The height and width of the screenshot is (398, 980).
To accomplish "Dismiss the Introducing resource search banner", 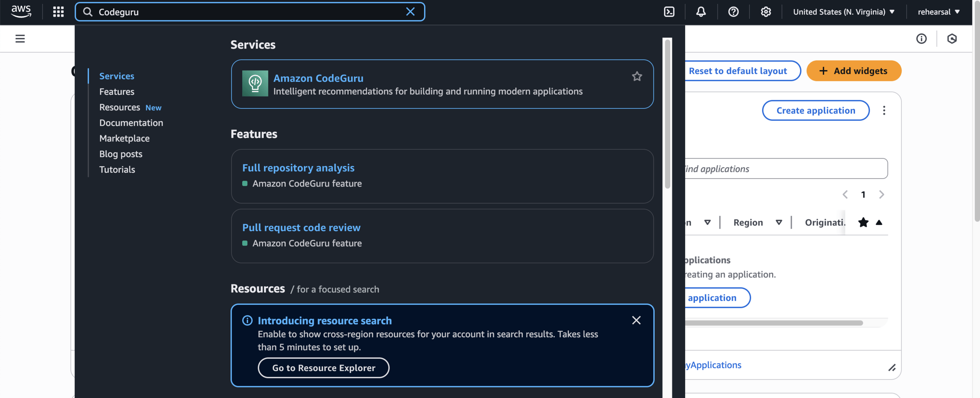I will tap(636, 320).
